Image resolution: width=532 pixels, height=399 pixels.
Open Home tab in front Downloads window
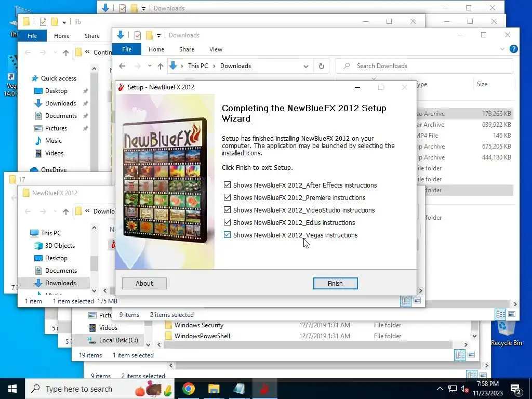tap(156, 49)
